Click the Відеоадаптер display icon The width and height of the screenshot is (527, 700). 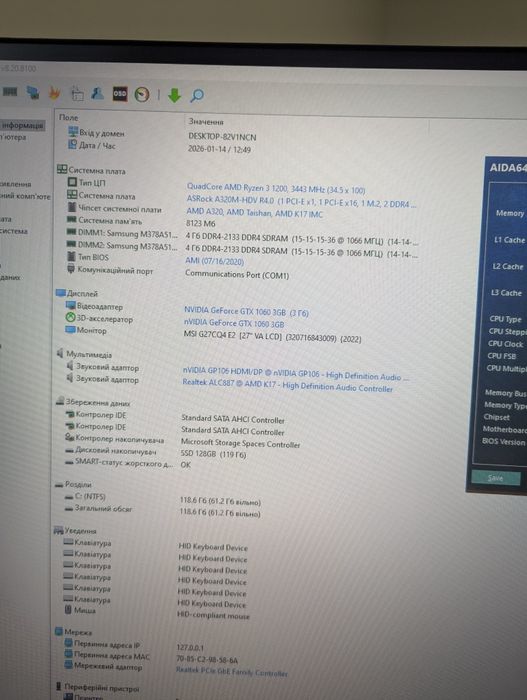tap(70, 305)
